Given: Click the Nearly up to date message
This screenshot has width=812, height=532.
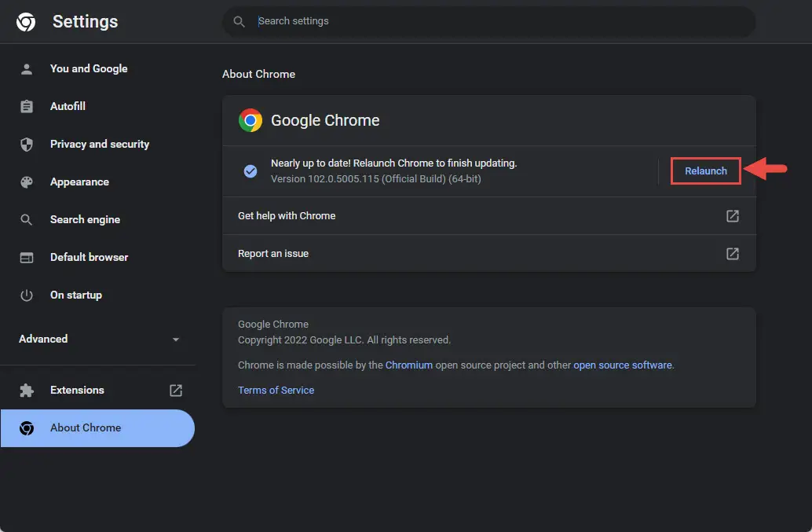Looking at the screenshot, I should coord(394,163).
